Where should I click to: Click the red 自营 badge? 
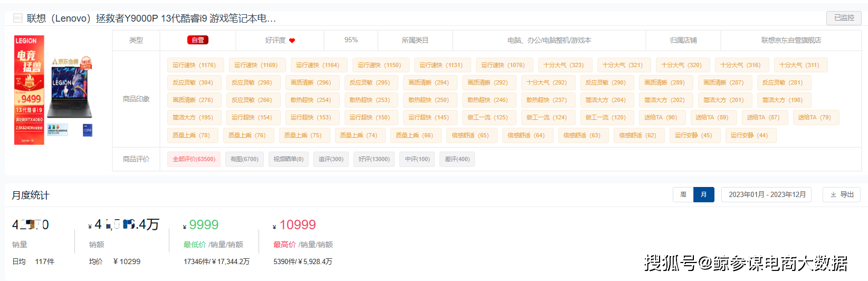coord(198,40)
